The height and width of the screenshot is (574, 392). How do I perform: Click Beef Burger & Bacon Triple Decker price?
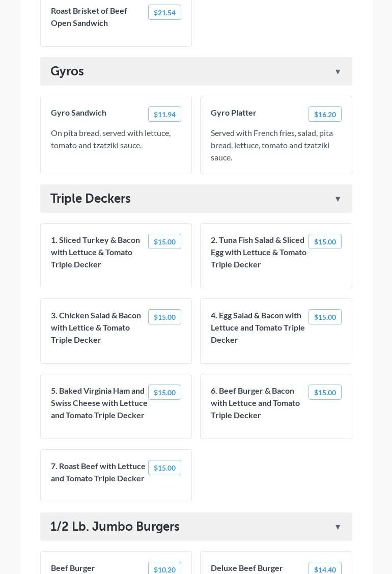coord(325,392)
